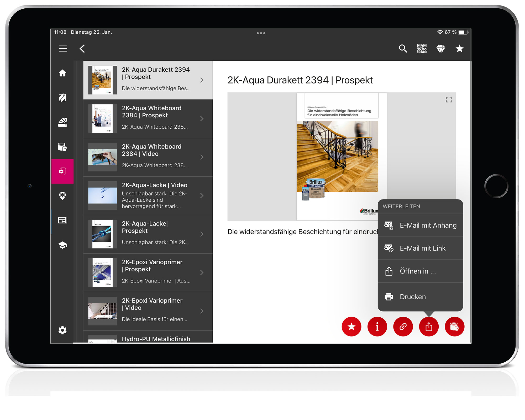This screenshot has height=420, width=525.
Task: Expand the preview to fullscreen
Action: click(449, 99)
